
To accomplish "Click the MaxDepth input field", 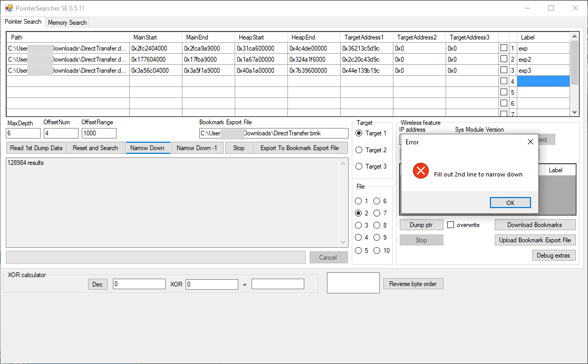I will coord(23,133).
